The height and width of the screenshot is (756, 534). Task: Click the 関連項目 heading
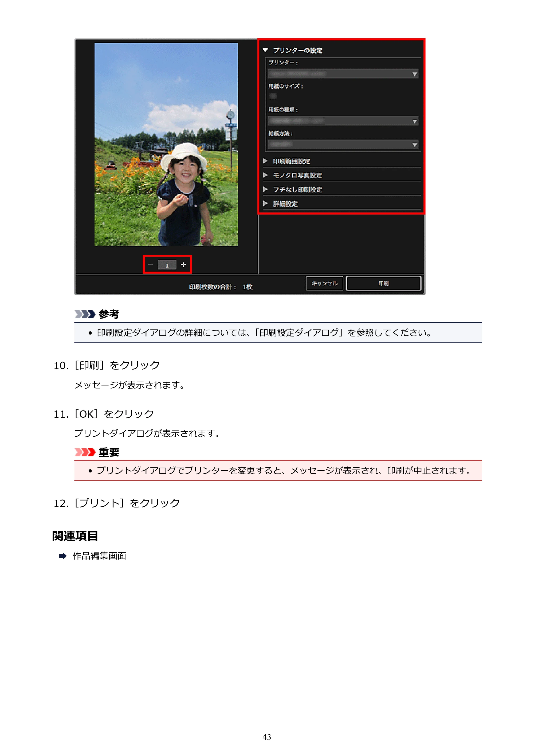pos(75,536)
